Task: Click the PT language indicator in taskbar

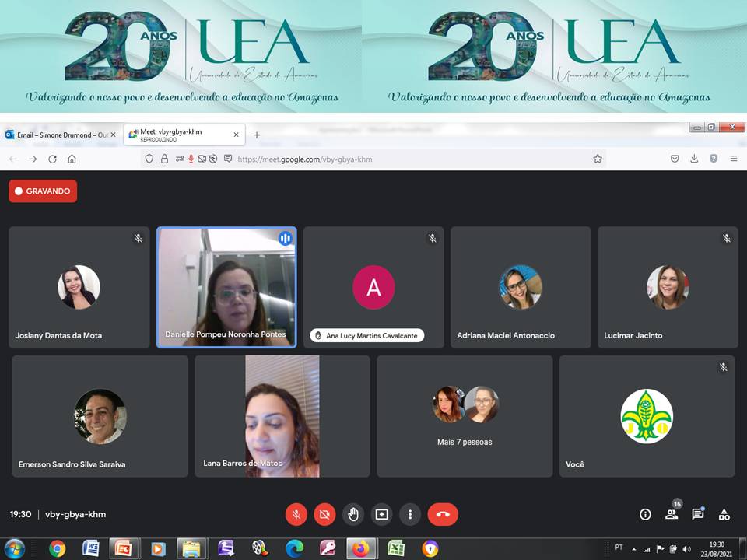Action: [619, 547]
